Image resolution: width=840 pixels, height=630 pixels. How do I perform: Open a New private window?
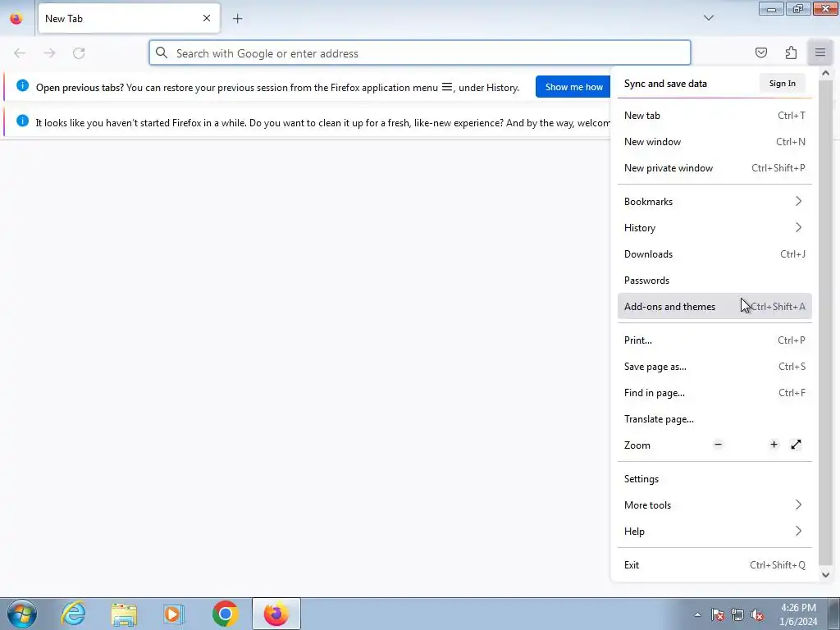[x=714, y=167]
